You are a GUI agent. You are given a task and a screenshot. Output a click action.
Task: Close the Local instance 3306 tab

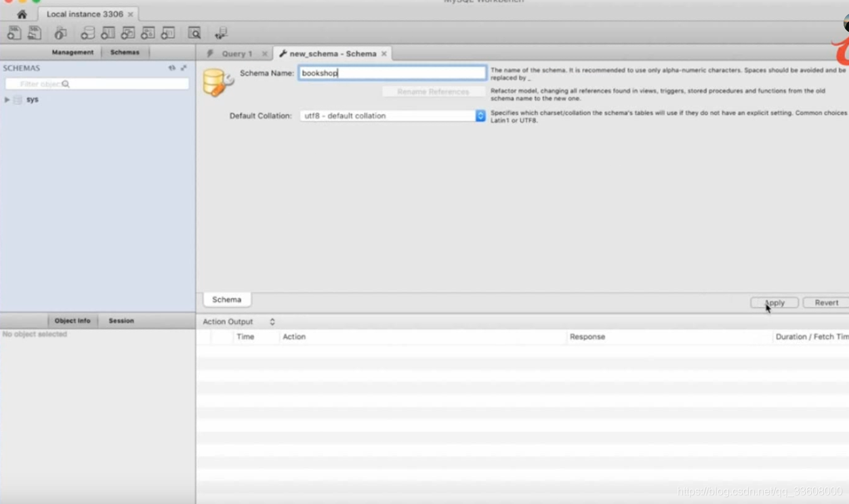[130, 14]
